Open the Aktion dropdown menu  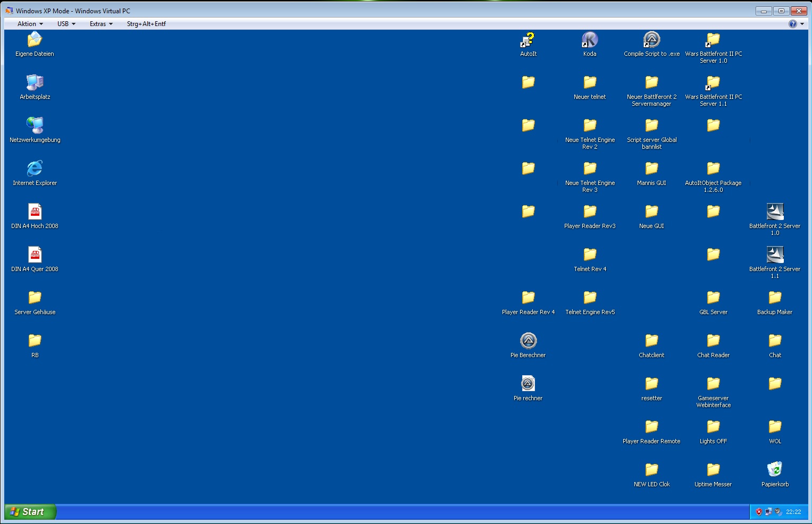click(30, 24)
